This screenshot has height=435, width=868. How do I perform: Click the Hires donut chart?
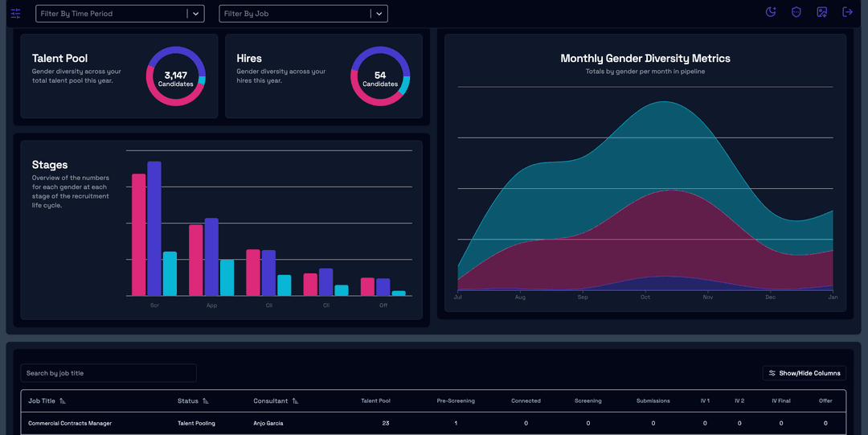coord(380,76)
